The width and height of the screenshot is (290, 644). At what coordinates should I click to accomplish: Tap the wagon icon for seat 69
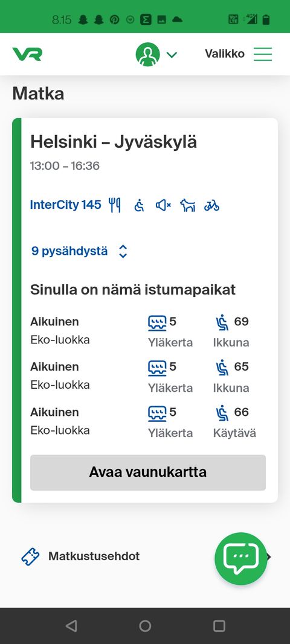point(157,323)
